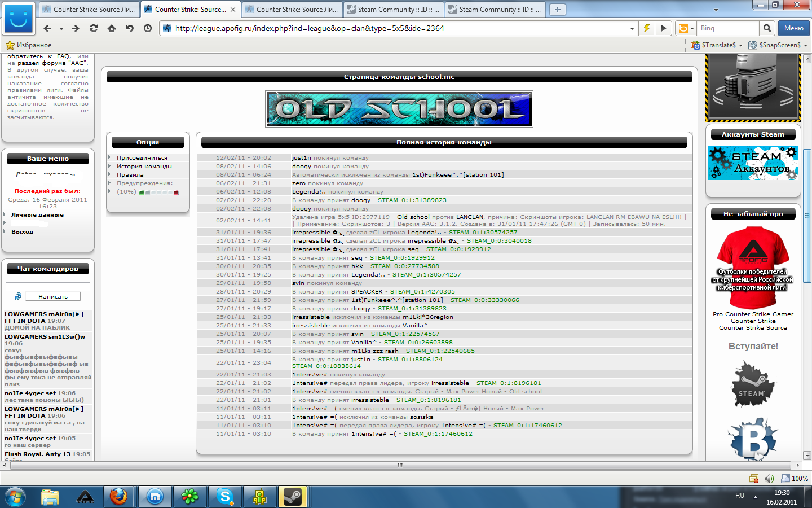Open История команды link

(144, 167)
